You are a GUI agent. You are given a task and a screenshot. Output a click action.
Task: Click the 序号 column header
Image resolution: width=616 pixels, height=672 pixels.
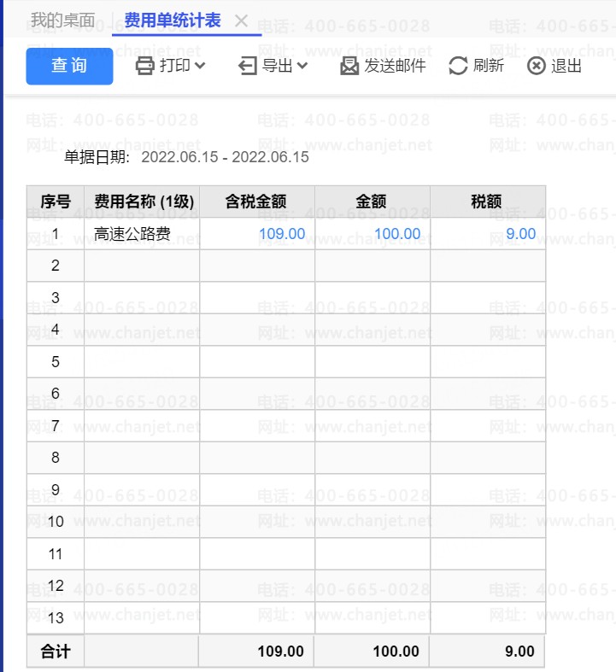[56, 202]
